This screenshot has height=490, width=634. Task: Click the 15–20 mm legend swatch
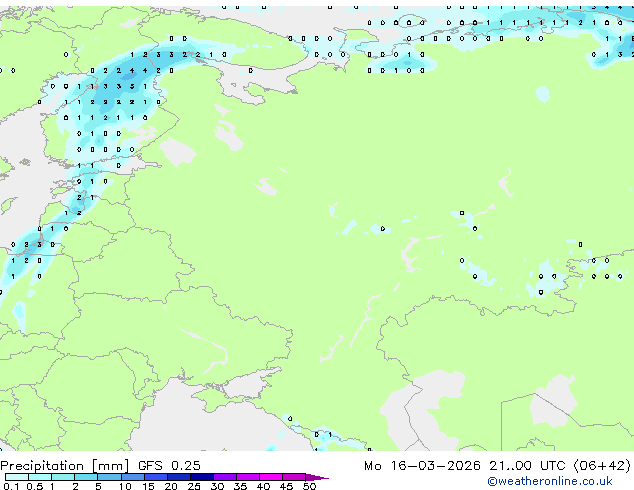[x=156, y=477]
